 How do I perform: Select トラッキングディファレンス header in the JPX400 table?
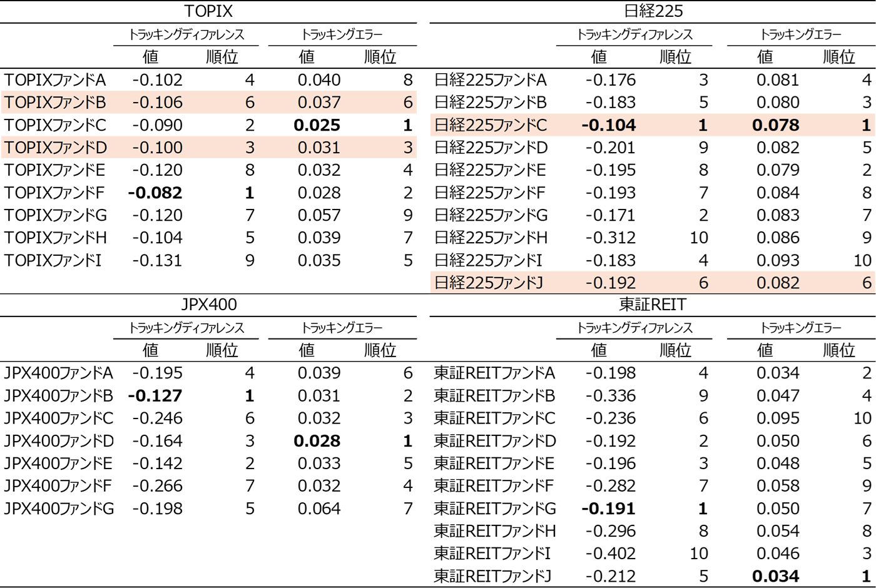(186, 328)
